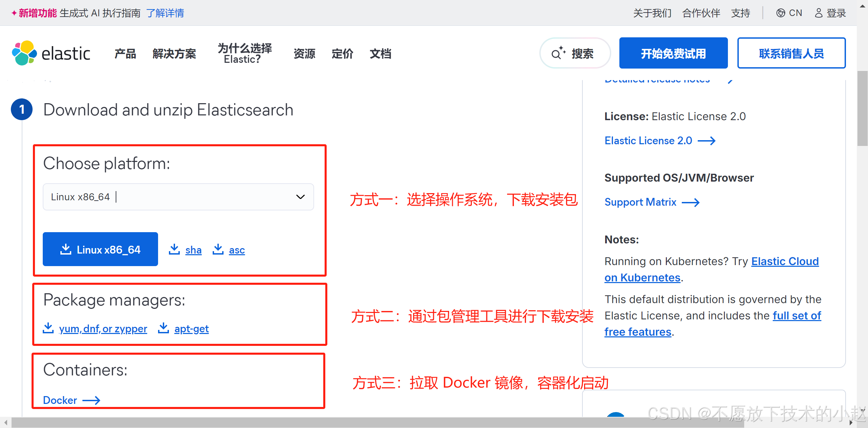The width and height of the screenshot is (868, 428).
Task: Click the sha download icon
Action: (174, 249)
